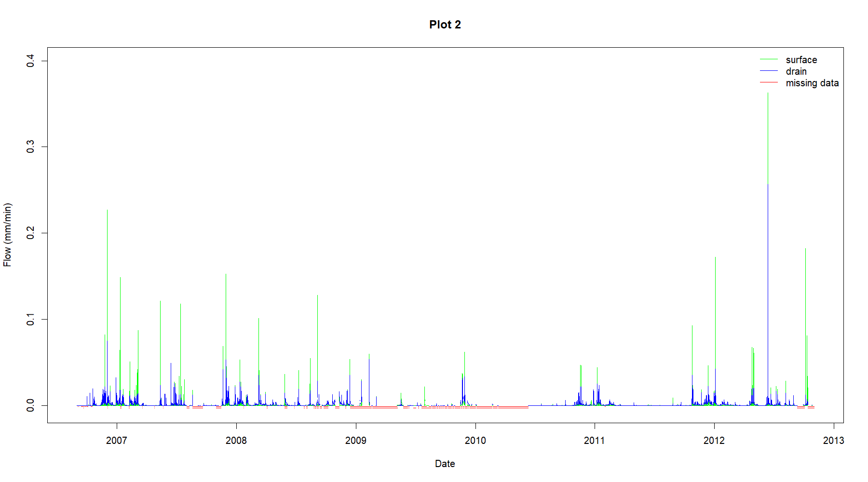Click the 'Date' x-axis title

(x=445, y=464)
